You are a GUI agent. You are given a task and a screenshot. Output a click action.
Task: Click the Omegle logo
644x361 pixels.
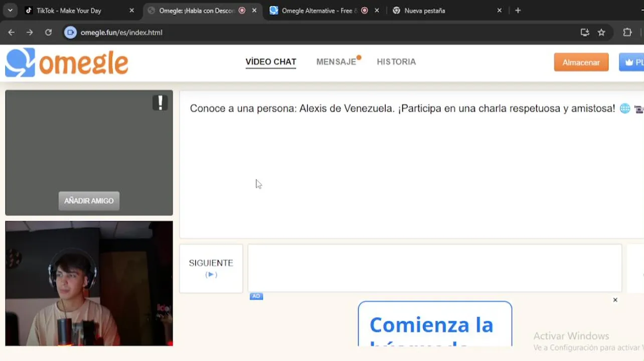click(67, 63)
